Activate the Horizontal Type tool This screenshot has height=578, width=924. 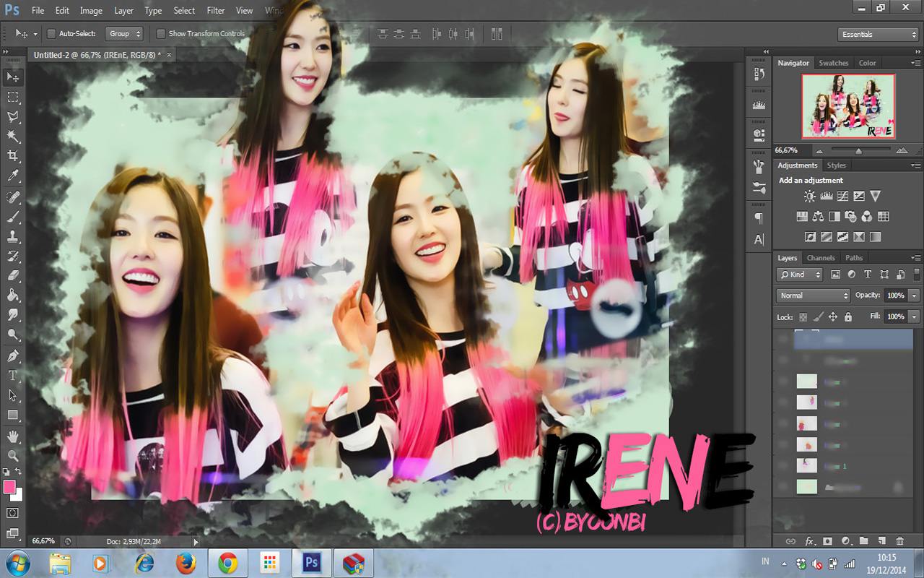[13, 375]
